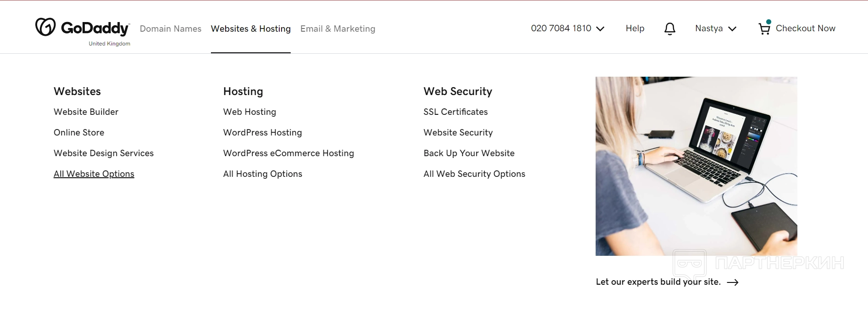The width and height of the screenshot is (868, 310).
Task: Go to Help
Action: [x=635, y=28]
